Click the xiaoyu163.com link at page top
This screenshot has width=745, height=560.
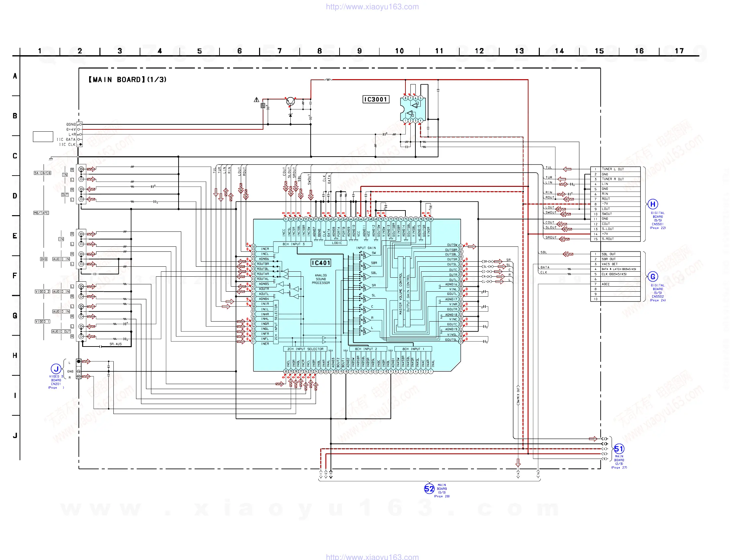click(x=372, y=7)
